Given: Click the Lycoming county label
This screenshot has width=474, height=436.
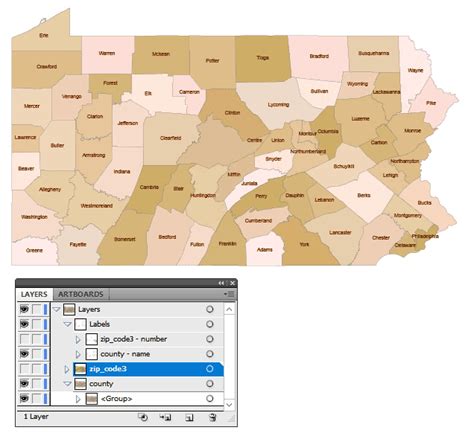Looking at the screenshot, I should 278,105.
